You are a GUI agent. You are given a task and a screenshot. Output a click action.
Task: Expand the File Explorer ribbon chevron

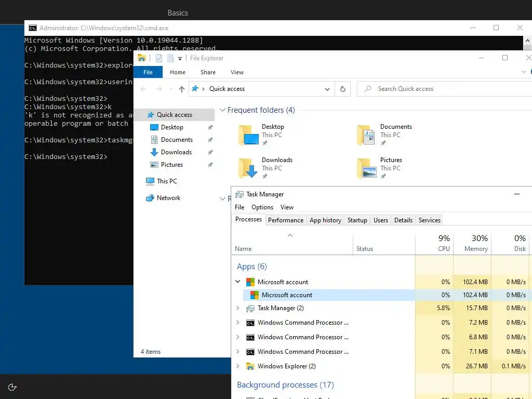point(523,72)
